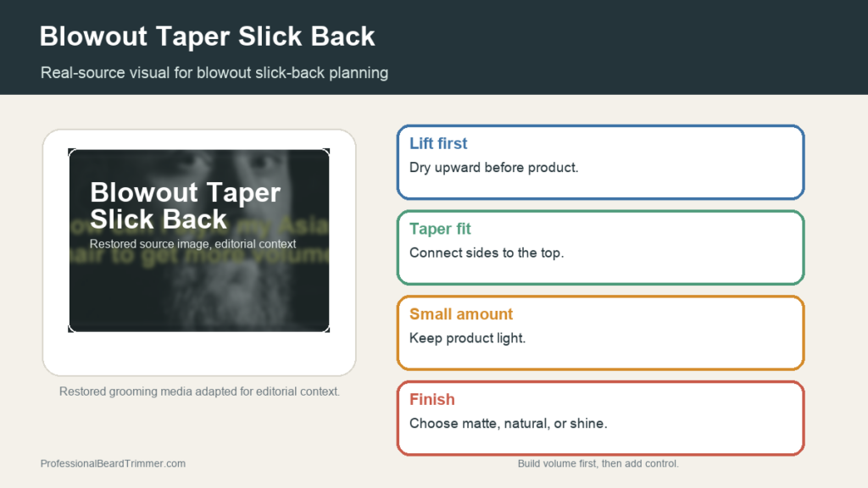Select the Finish card heading
Screen dimensions: 868x488
pyautogui.click(x=431, y=400)
